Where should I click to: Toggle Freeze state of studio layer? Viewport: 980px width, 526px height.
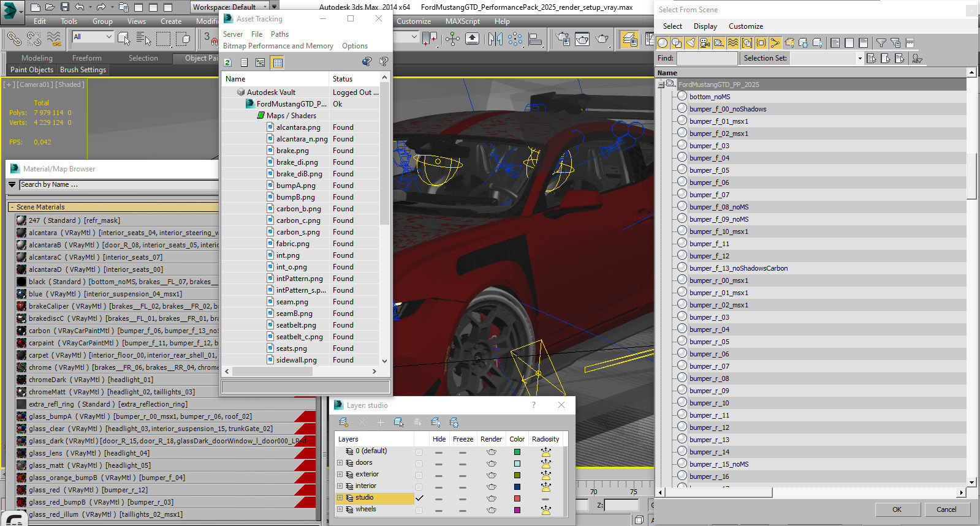463,499
